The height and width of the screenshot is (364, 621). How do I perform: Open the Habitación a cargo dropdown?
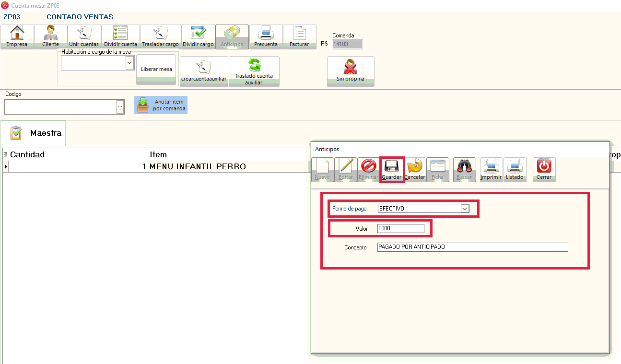129,63
